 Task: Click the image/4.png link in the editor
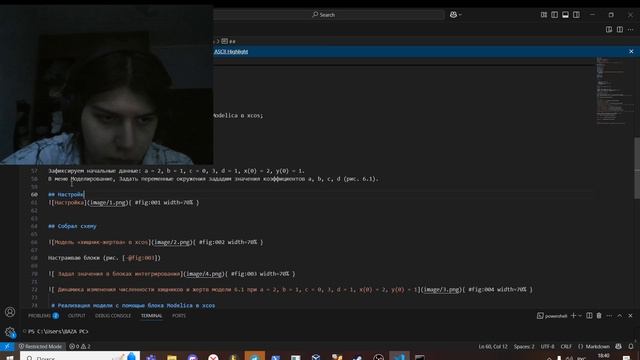(204, 274)
